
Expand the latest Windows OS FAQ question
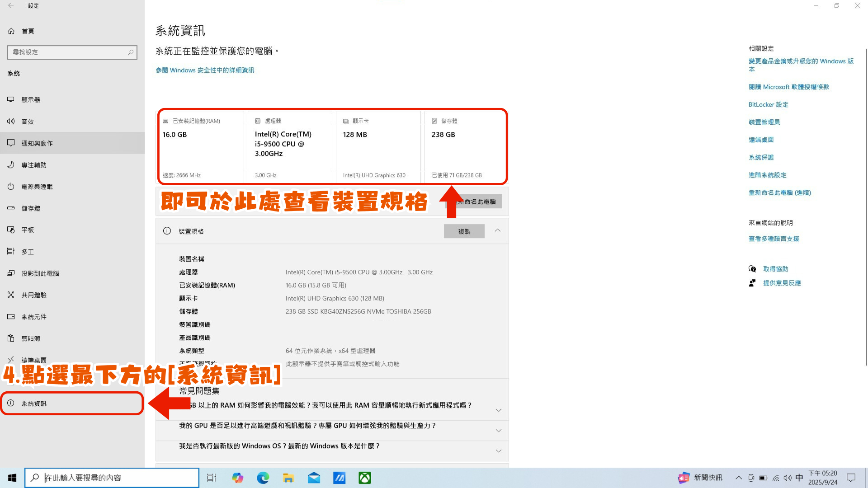pos(498,451)
